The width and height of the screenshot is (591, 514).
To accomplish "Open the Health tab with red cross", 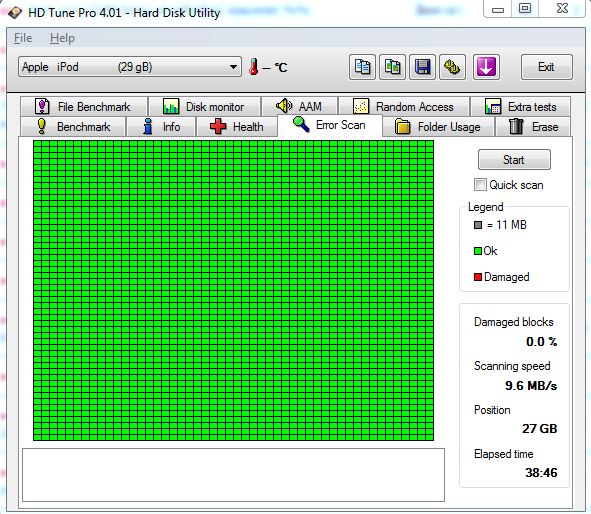I will pos(237,127).
